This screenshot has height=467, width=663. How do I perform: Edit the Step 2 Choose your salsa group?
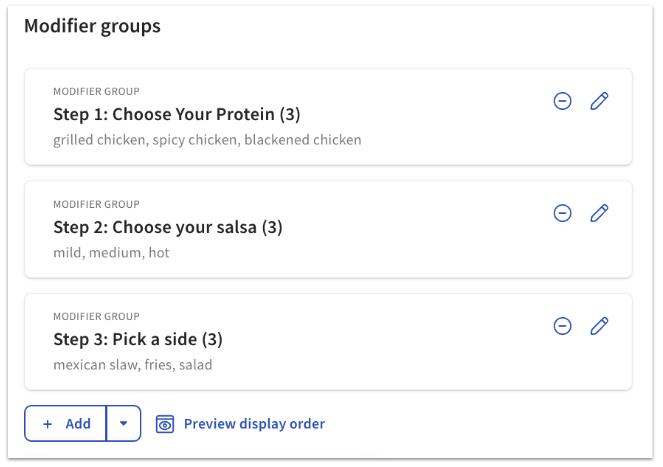coord(599,213)
